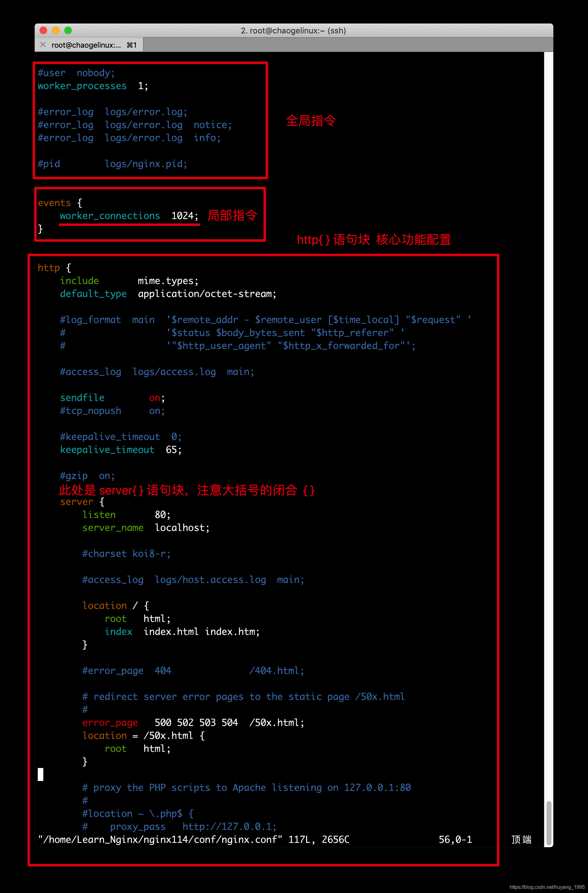
Task: Click 'localhost;' value
Action: pyautogui.click(x=182, y=528)
